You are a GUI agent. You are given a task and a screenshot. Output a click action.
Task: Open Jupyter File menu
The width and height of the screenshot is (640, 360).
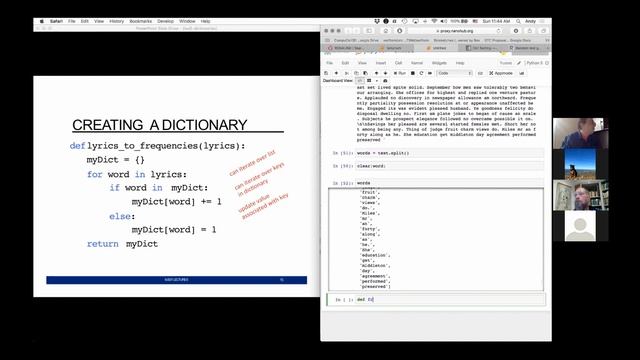(x=329, y=63)
